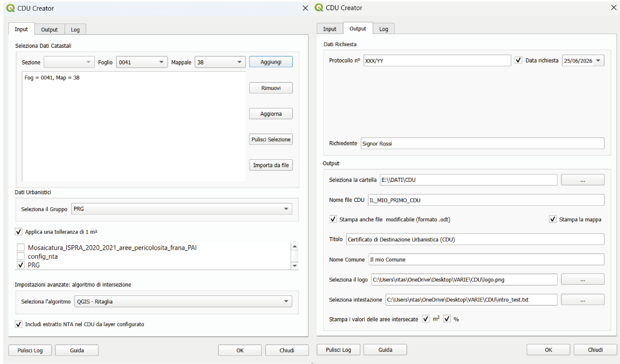620x364 pixels.
Task: Click Chiudi in right window
Action: pyautogui.click(x=595, y=350)
